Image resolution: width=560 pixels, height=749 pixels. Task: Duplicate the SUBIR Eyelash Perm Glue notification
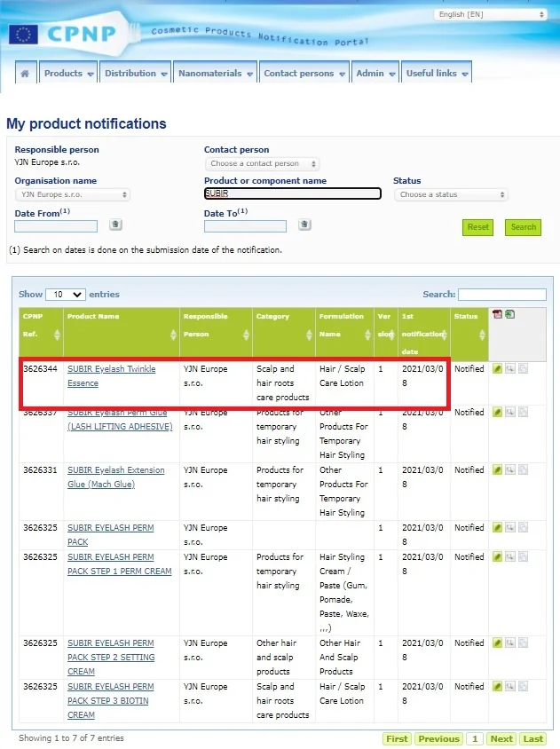pyautogui.click(x=524, y=413)
